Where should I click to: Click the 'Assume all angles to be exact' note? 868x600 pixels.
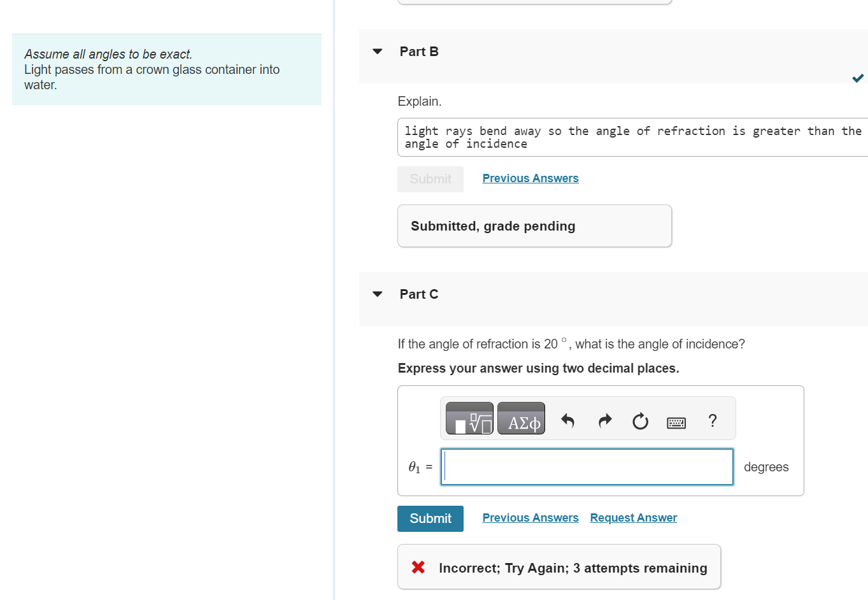[108, 54]
